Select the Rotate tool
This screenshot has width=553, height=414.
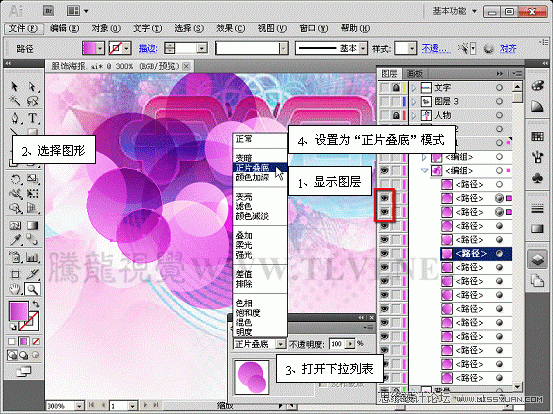[x=15, y=179]
